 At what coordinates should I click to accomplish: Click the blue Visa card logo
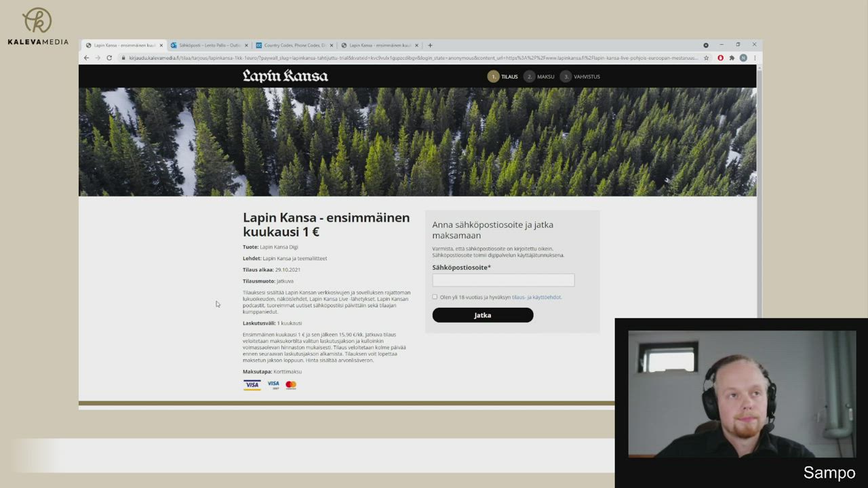(252, 385)
